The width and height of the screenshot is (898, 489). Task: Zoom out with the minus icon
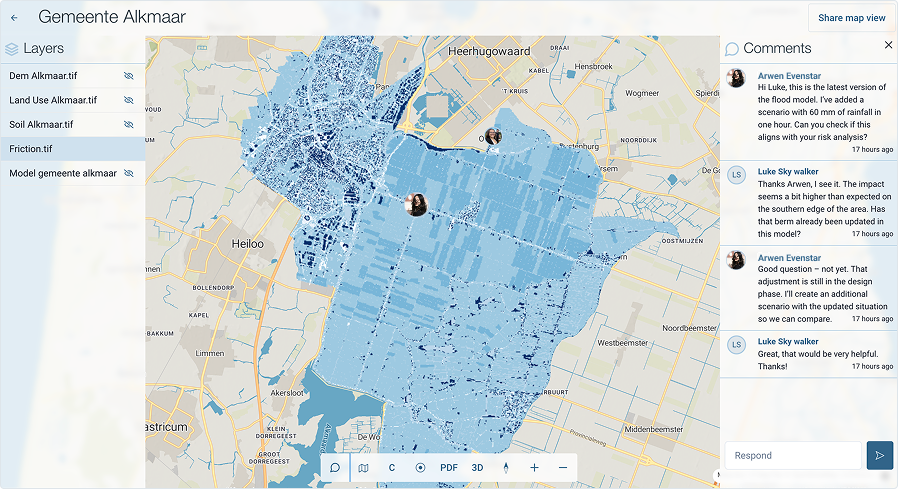[x=563, y=467]
